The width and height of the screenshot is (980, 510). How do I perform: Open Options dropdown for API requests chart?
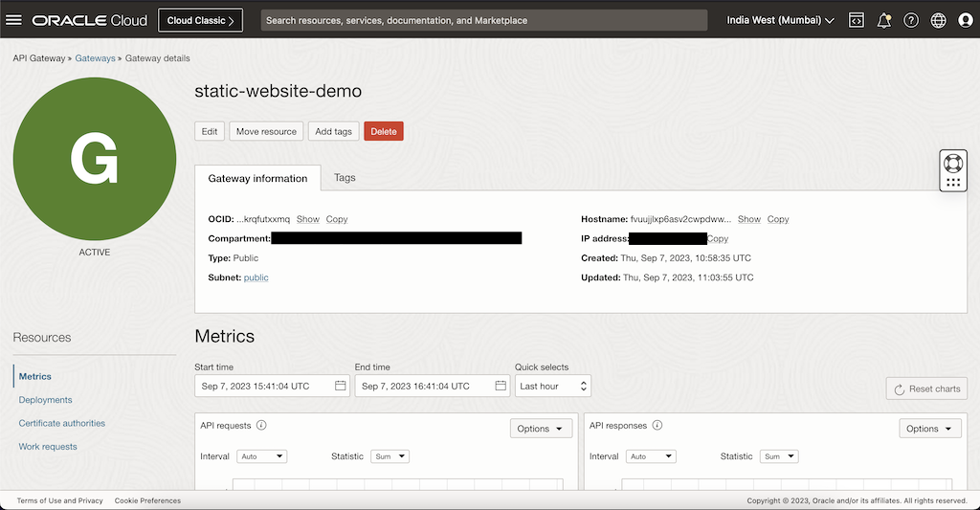(541, 428)
